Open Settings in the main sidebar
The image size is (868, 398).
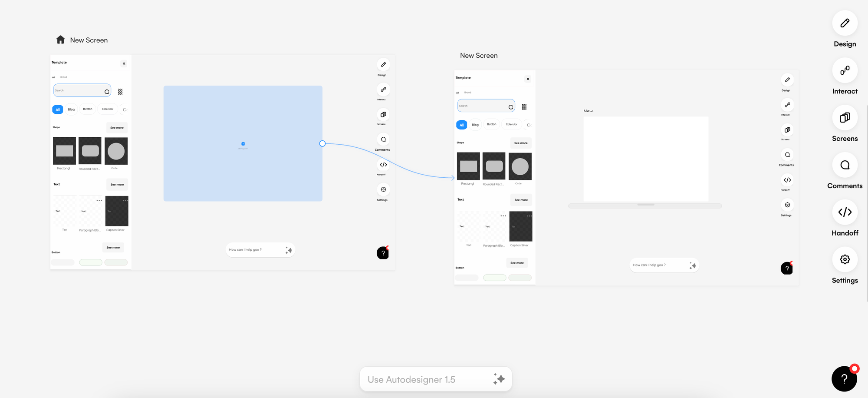click(845, 259)
